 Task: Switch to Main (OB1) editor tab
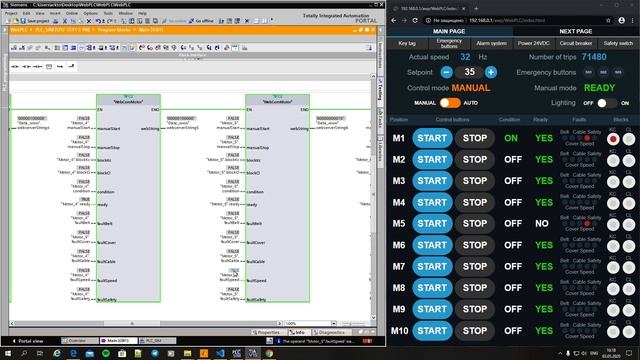click(x=118, y=340)
